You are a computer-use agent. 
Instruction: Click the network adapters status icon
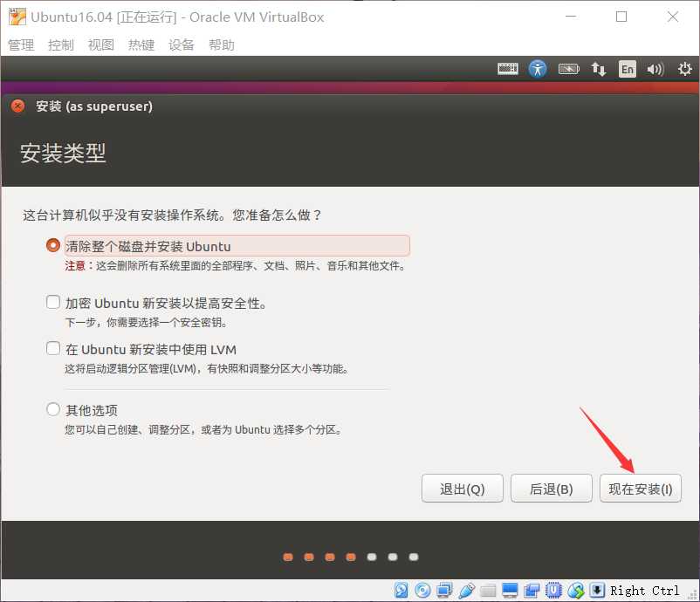click(x=444, y=591)
